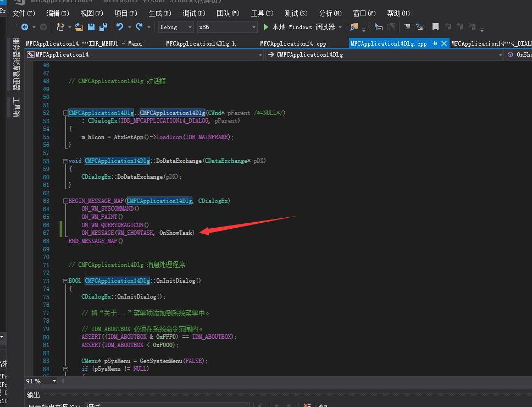
Task: Click the save all files icon
Action: click(103, 27)
